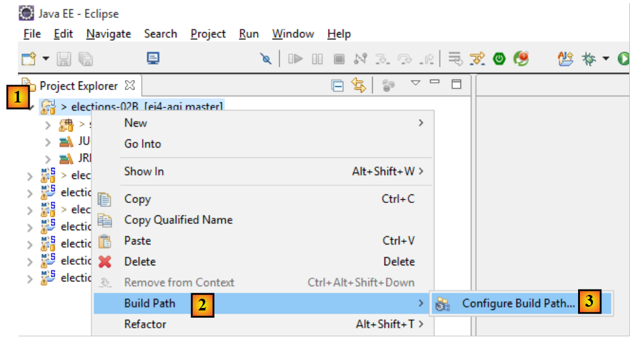Choose Delete from the context menu

coord(140,262)
